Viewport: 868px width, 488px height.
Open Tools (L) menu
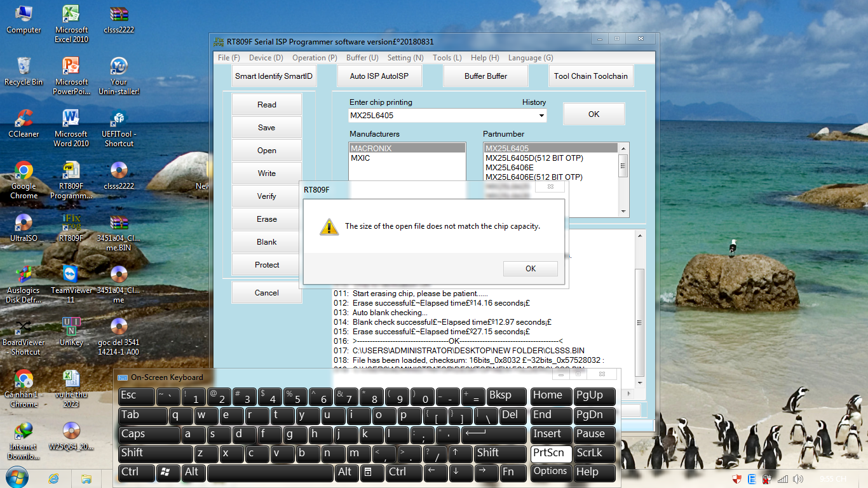click(x=447, y=58)
